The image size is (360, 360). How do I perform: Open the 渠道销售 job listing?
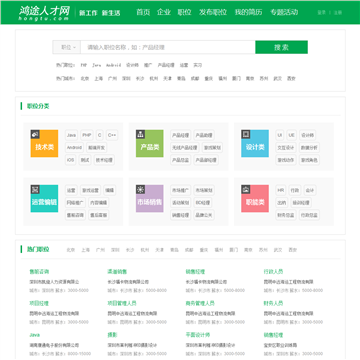(117, 272)
